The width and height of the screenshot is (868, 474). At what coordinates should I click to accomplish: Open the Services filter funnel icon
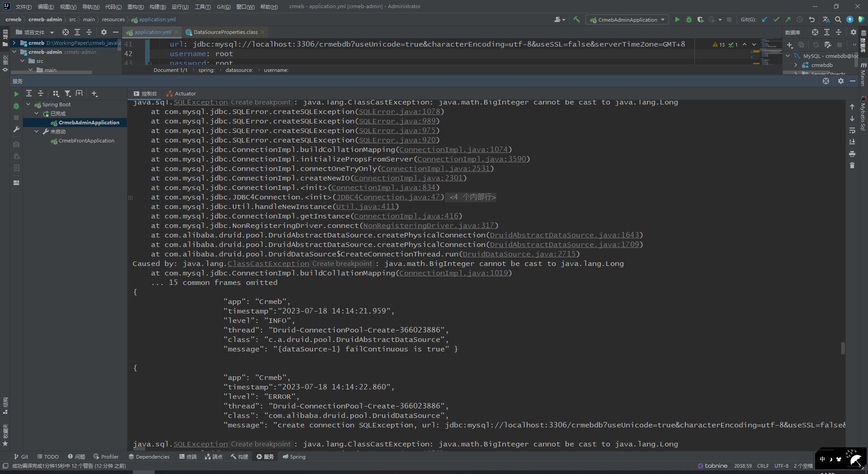67,93
